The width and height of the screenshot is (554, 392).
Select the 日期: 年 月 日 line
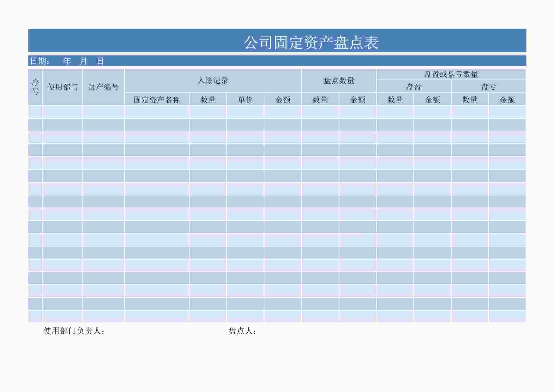pyautogui.click(x=67, y=61)
